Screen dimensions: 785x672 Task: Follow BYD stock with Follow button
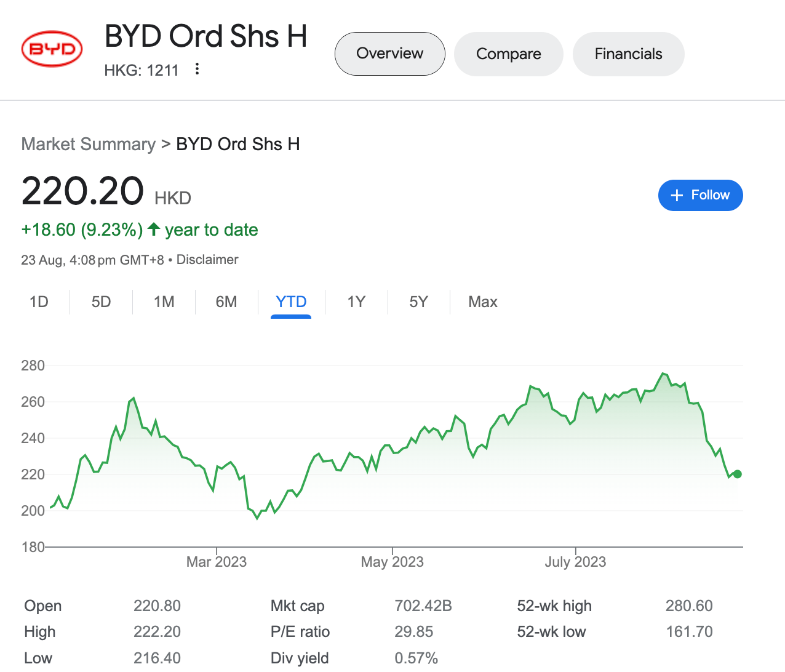[701, 195]
